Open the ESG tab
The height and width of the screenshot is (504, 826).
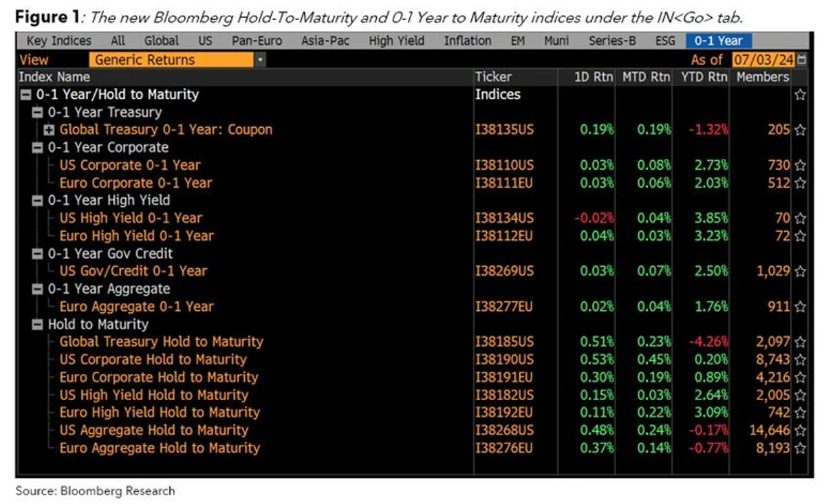[x=664, y=41]
